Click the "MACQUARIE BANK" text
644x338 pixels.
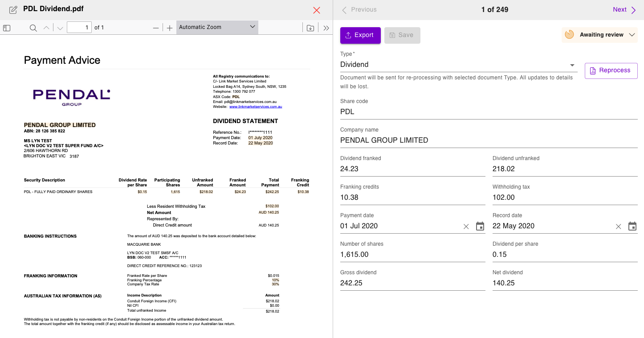coord(144,245)
